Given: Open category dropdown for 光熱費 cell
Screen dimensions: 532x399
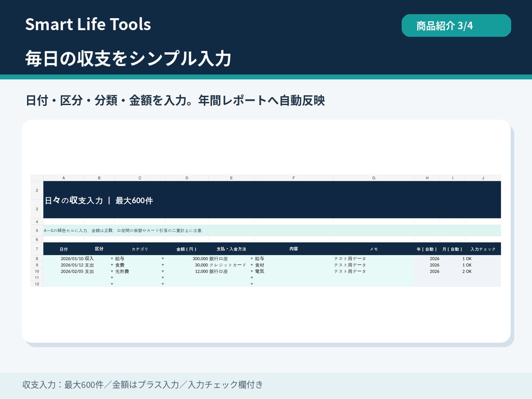Looking at the screenshot, I should [x=163, y=271].
